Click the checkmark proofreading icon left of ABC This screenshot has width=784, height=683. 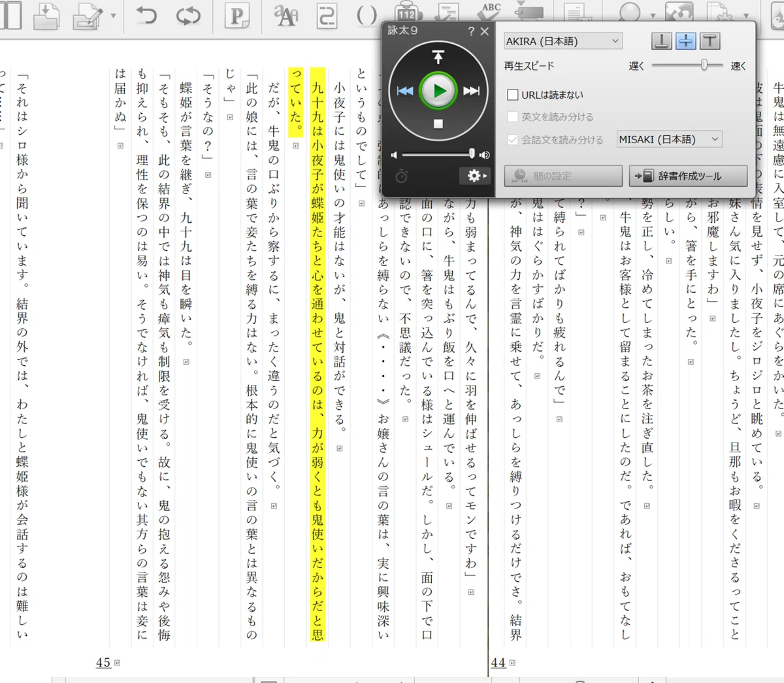(448, 12)
